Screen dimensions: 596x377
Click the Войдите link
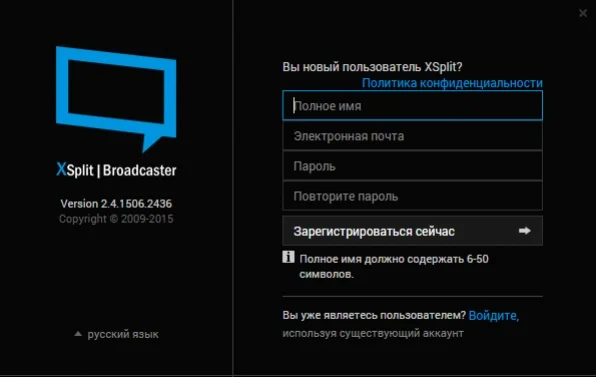pyautogui.click(x=494, y=315)
